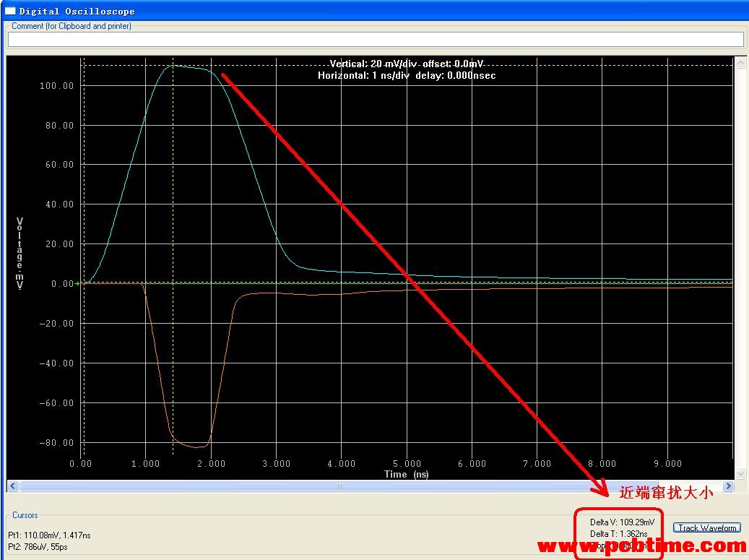Viewport: 749px width, 560px height.
Task: Click the Horizontal: 1 ns/div delay text
Action: (407, 75)
